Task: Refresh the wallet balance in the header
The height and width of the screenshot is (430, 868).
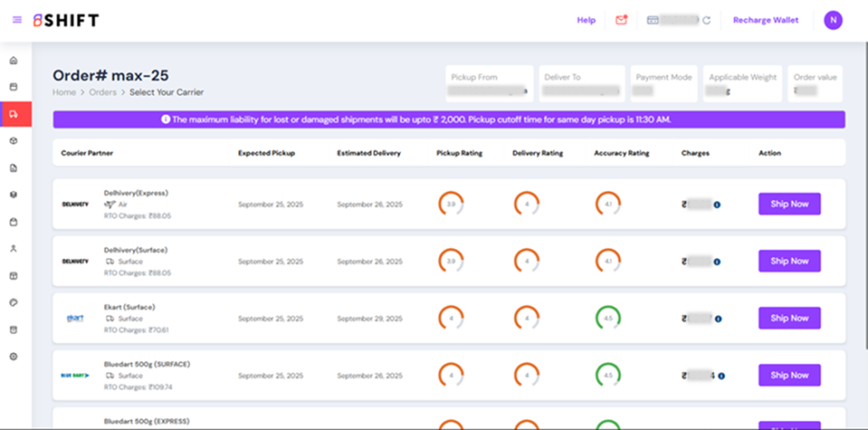Action: pos(706,20)
